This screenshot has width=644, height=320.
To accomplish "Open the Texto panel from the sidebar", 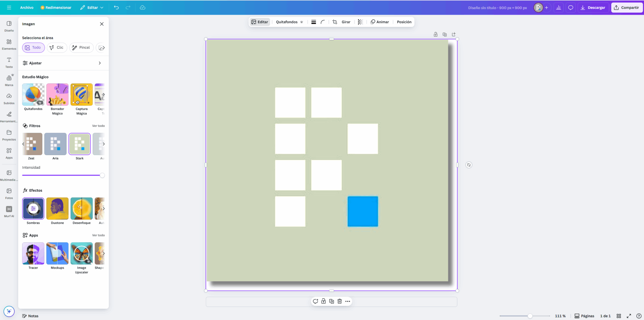I will click(x=9, y=62).
